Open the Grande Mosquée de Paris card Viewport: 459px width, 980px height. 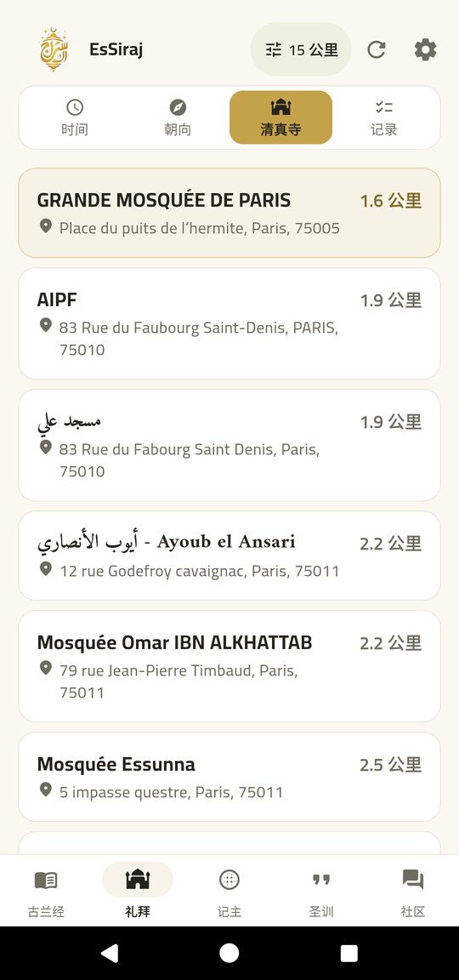229,214
